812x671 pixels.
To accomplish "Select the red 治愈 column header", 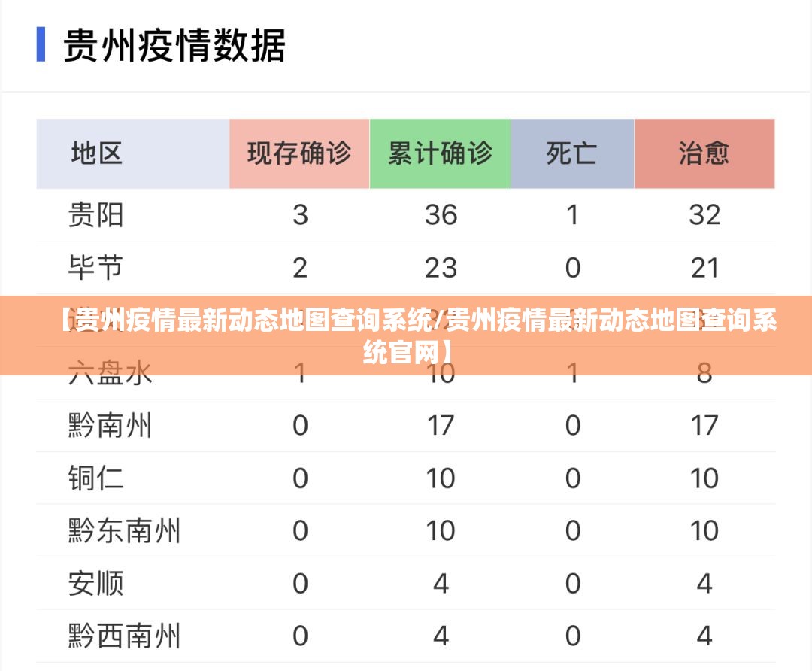I will [704, 153].
